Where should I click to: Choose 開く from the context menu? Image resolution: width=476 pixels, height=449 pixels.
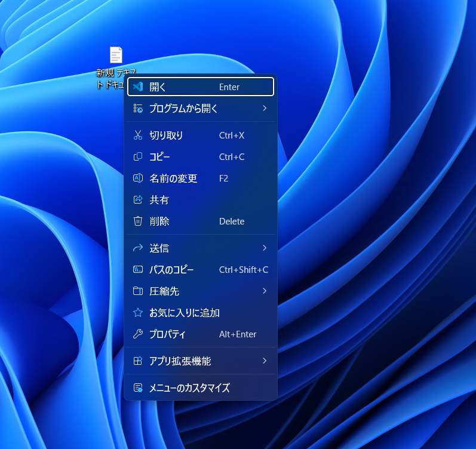[201, 87]
